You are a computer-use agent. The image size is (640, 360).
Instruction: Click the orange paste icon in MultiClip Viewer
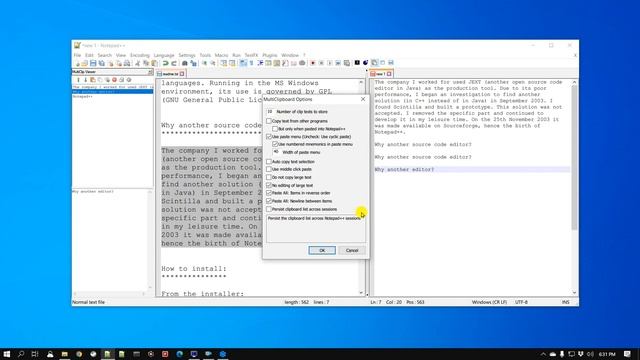(93, 80)
